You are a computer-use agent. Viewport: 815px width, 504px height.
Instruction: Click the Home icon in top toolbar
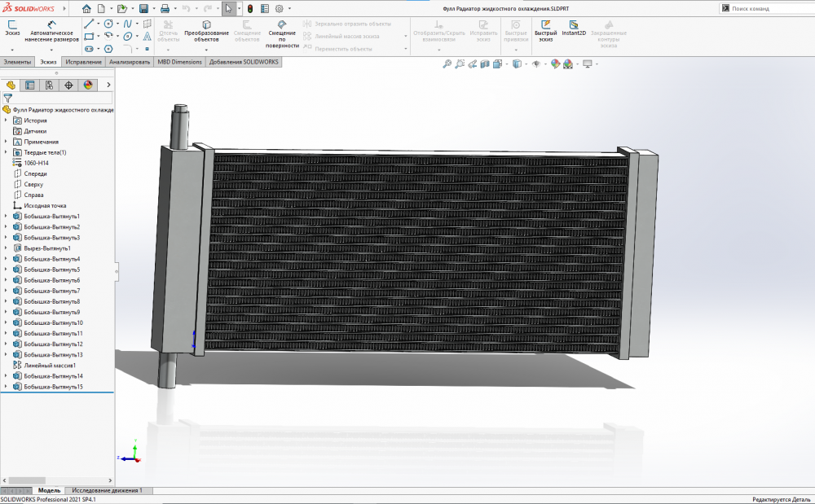pos(87,8)
